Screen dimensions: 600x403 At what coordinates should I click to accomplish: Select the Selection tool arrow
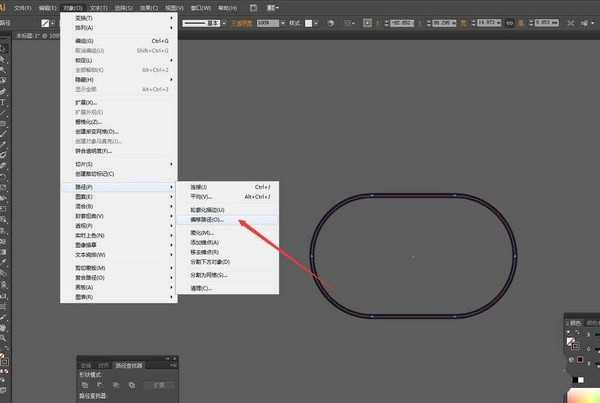click(4, 47)
